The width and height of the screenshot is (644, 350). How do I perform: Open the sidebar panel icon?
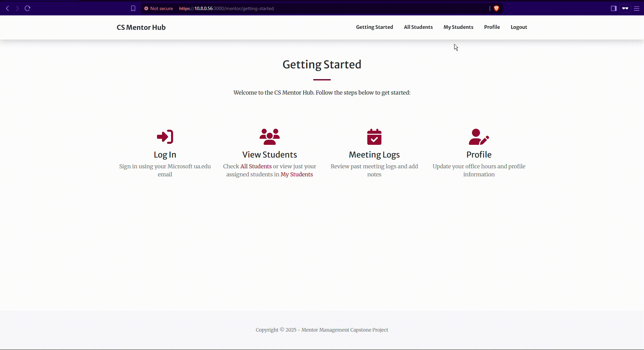[x=613, y=8]
